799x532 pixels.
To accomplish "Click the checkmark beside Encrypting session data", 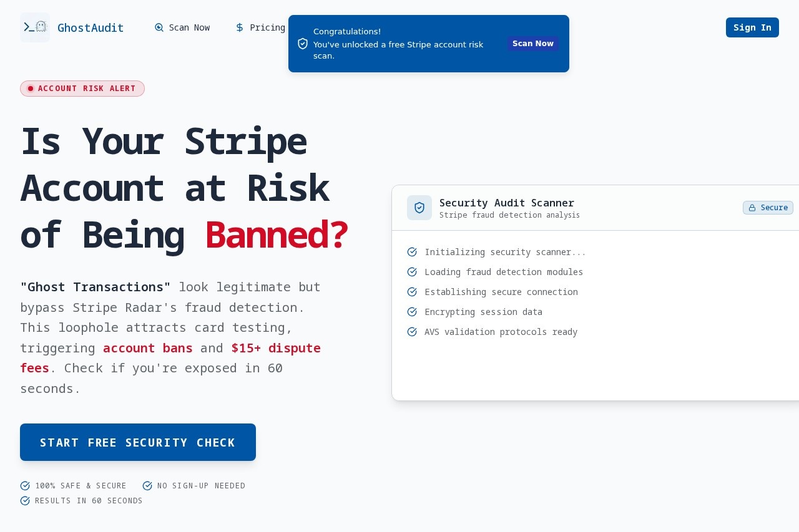I will coord(412,312).
